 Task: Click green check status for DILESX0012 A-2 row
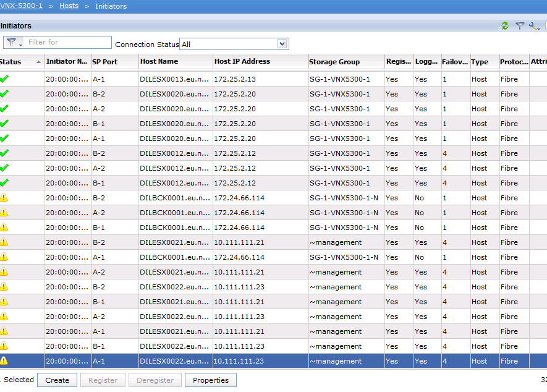pos(4,168)
